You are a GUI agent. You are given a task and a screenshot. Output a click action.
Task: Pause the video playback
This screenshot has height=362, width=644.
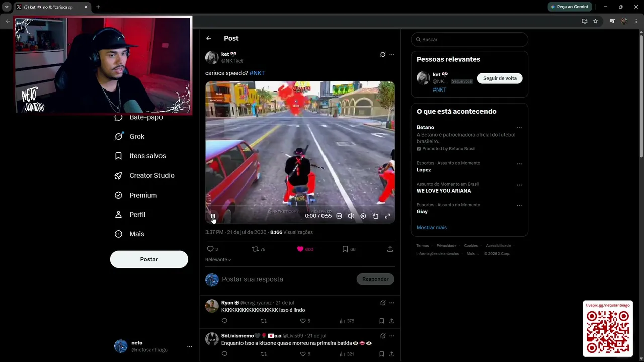[213, 216]
